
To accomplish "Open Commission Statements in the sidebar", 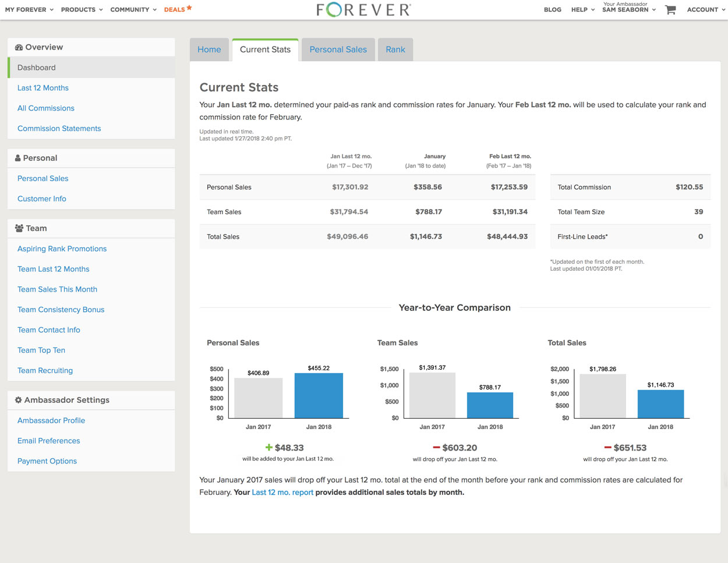I will point(59,129).
